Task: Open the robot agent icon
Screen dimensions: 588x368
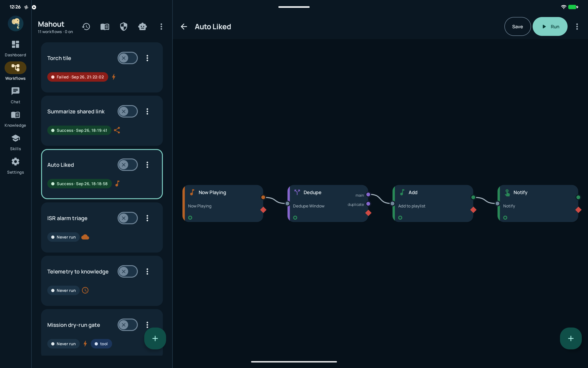Action: tap(142, 26)
